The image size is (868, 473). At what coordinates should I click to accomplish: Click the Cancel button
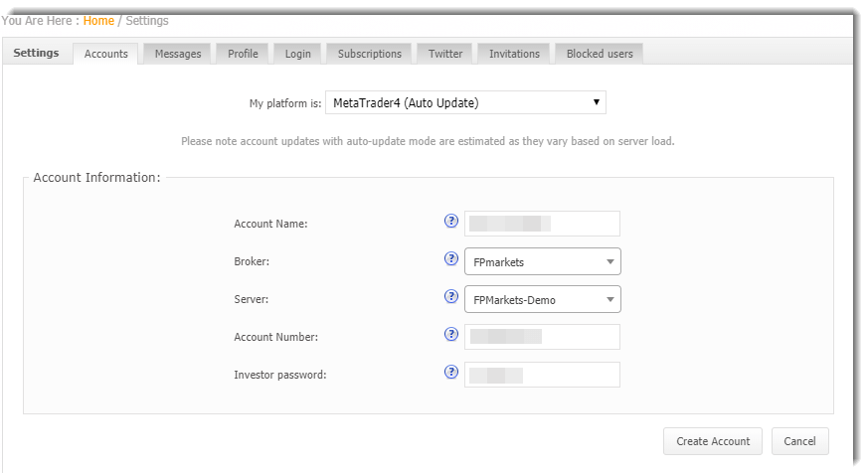[799, 441]
